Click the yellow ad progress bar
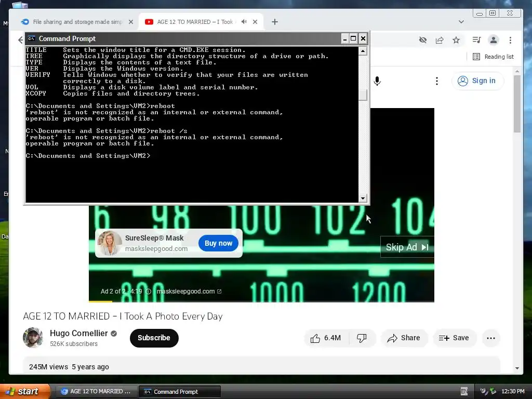532x399 pixels. (x=100, y=301)
